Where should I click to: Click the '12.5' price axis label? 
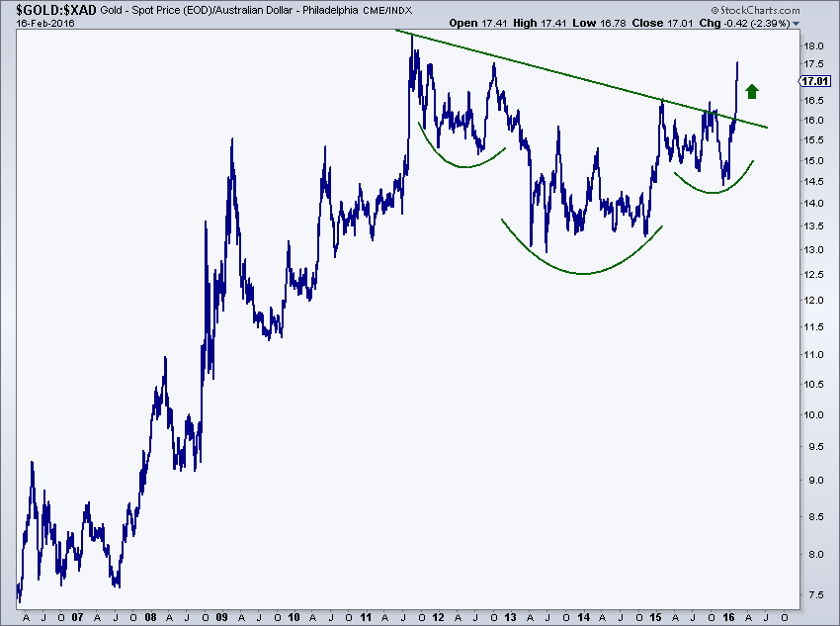pos(813,274)
